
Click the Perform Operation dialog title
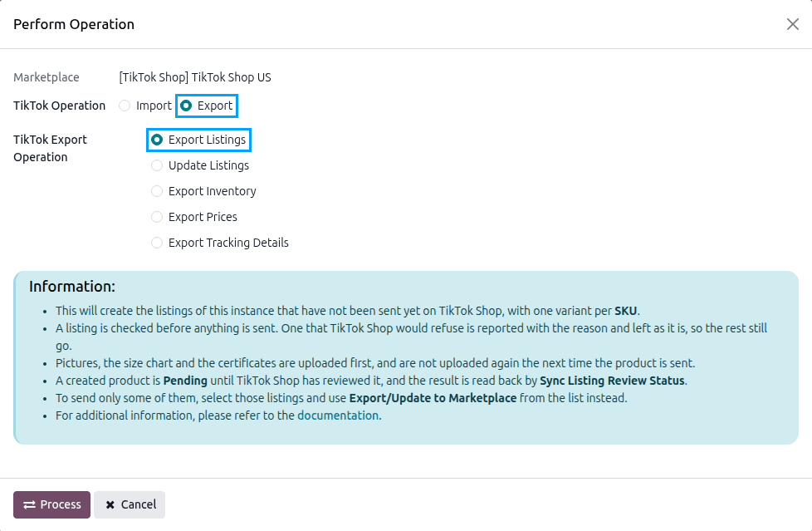74,24
